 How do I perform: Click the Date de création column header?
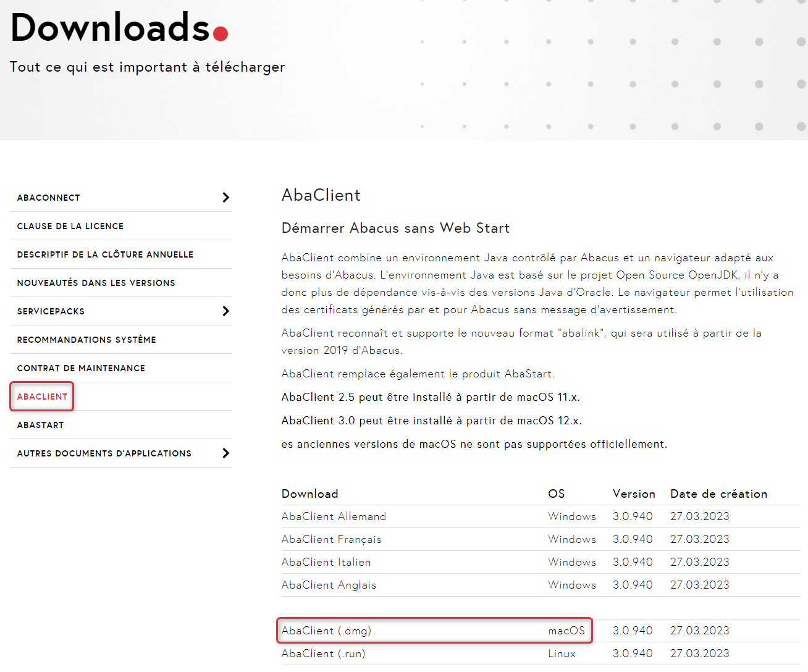click(x=718, y=493)
